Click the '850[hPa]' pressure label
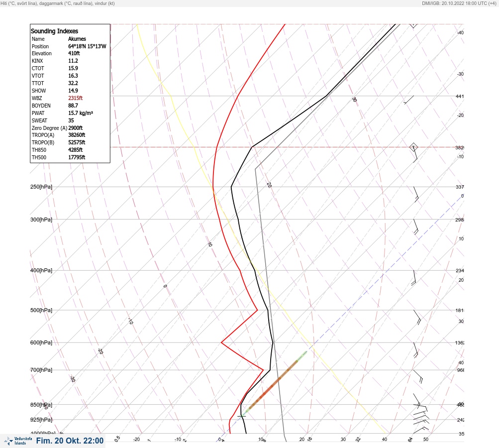499x448 pixels. [41, 405]
